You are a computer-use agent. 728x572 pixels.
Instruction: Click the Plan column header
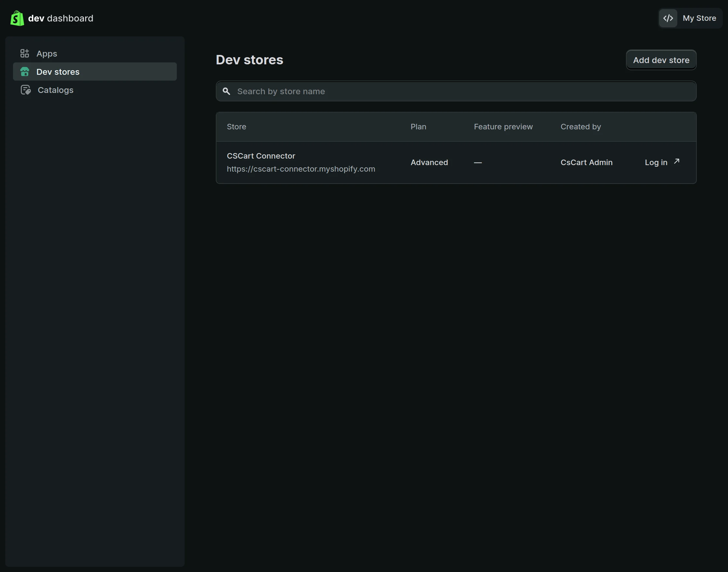tap(418, 127)
